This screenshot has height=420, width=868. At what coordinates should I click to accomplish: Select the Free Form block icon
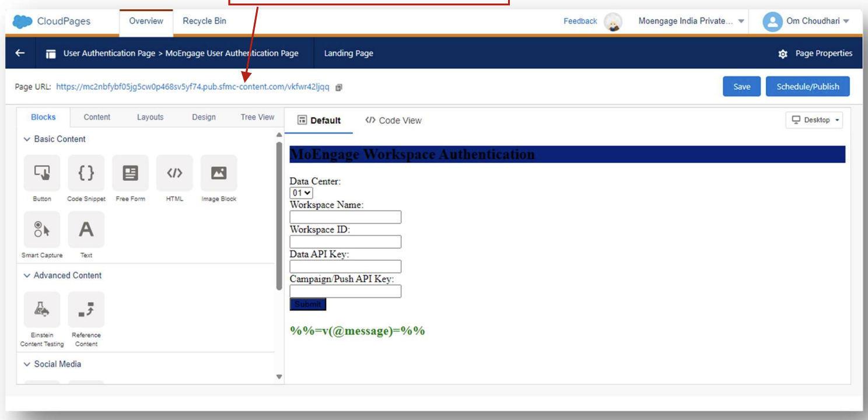pos(131,173)
